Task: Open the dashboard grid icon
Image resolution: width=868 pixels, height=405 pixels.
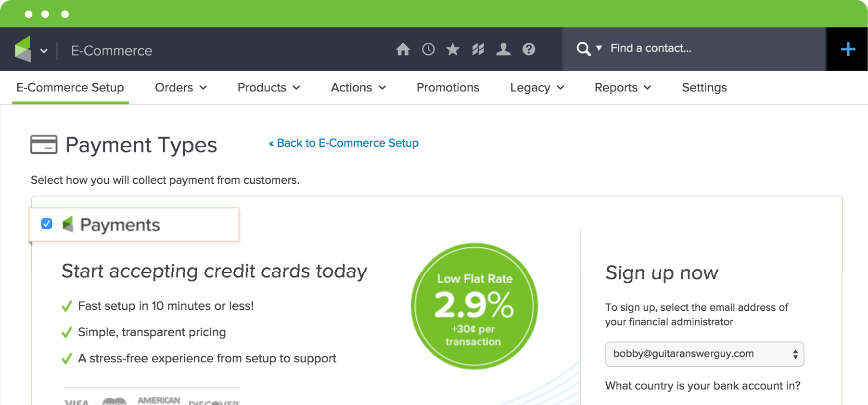Action: click(x=478, y=49)
